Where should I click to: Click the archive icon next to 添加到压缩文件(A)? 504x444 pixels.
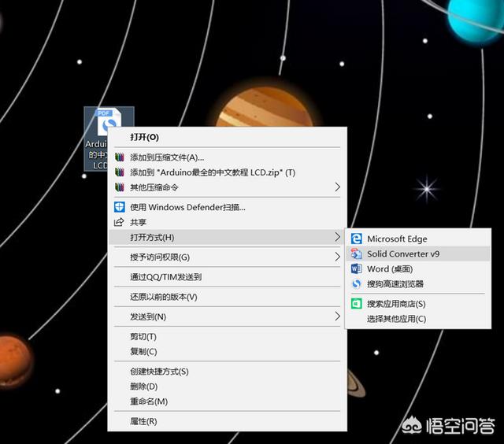tap(119, 157)
